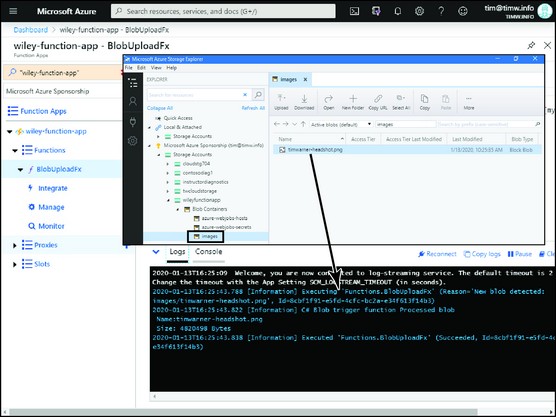Open the Explorer panel icon in Storage Explorer
The image size is (556, 417).
pos(133,83)
